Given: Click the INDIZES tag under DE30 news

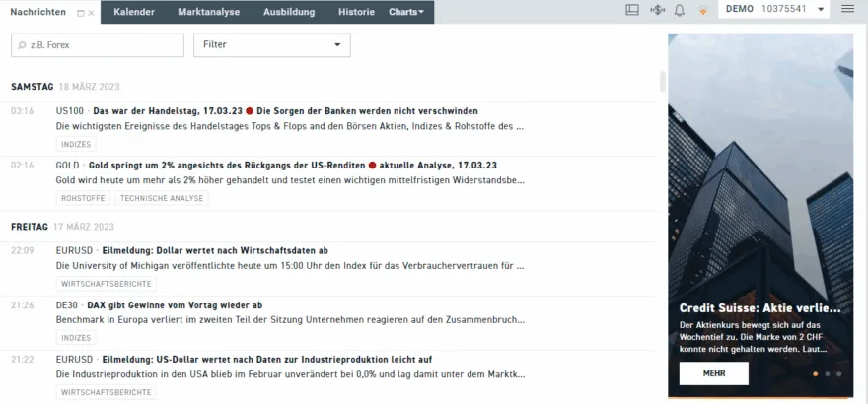Looking at the screenshot, I should click(76, 338).
